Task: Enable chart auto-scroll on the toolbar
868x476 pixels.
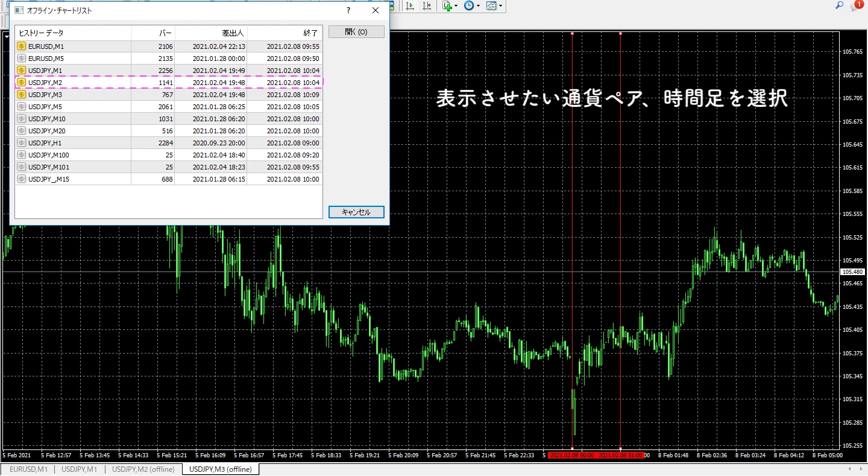Action: [410, 6]
